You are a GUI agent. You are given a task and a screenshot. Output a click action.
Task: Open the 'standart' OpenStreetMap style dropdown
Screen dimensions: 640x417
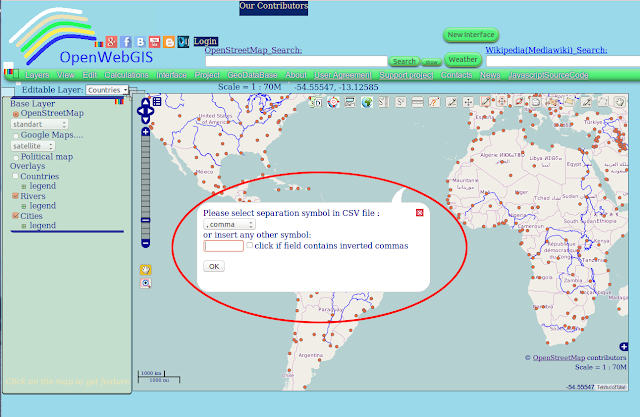39,124
